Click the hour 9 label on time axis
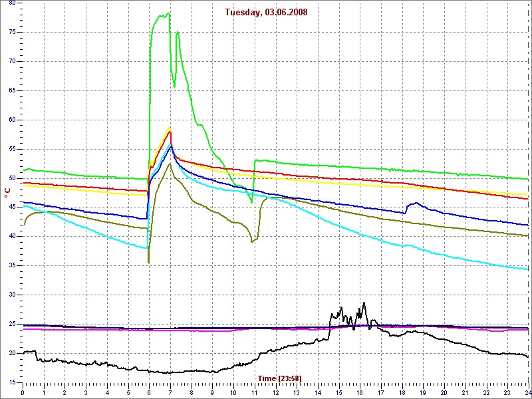 coord(212,393)
